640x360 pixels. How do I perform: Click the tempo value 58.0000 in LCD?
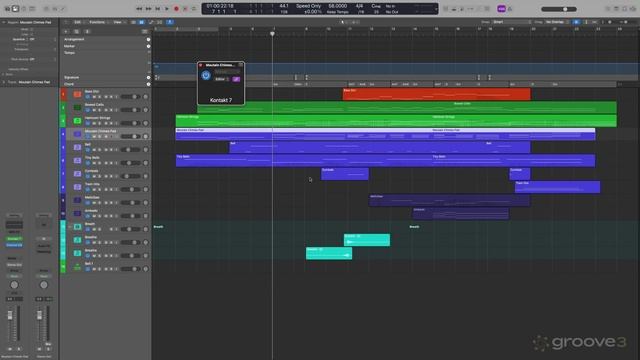[x=338, y=6]
